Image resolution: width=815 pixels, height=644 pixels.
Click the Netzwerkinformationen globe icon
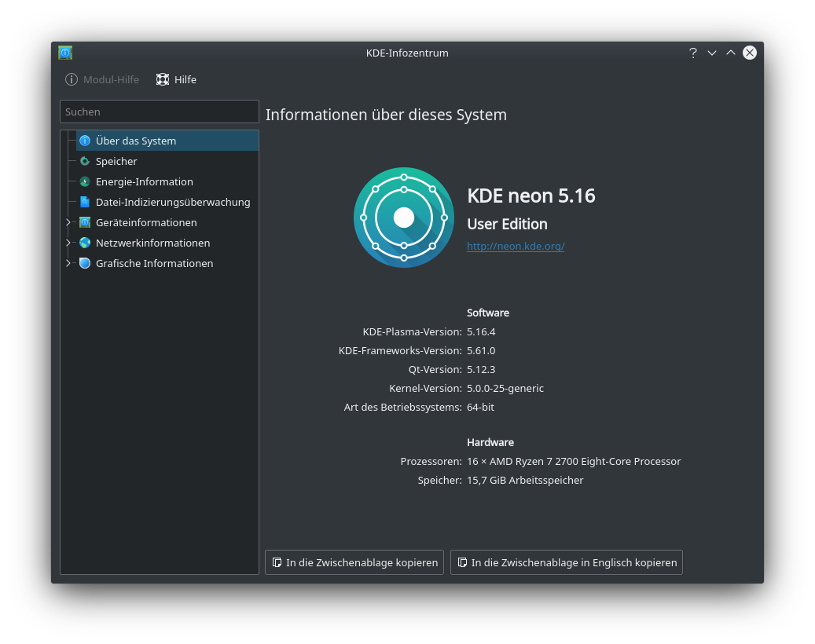[85, 243]
